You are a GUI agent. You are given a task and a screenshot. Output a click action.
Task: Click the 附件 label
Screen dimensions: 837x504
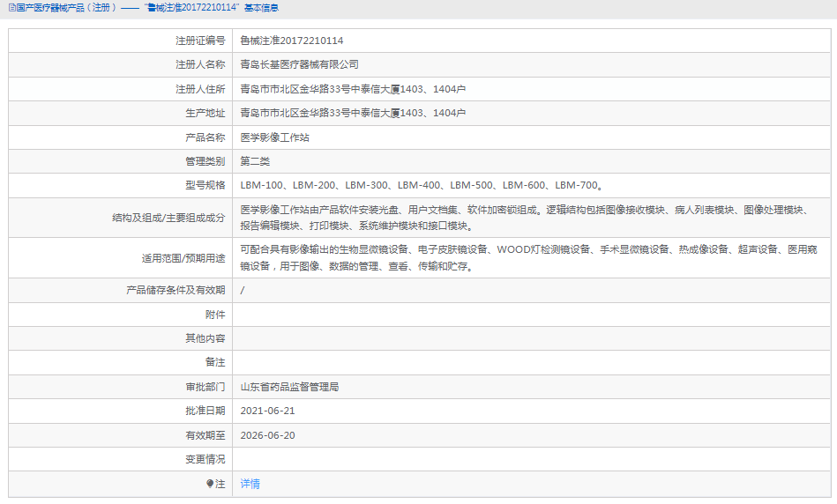pyautogui.click(x=215, y=315)
